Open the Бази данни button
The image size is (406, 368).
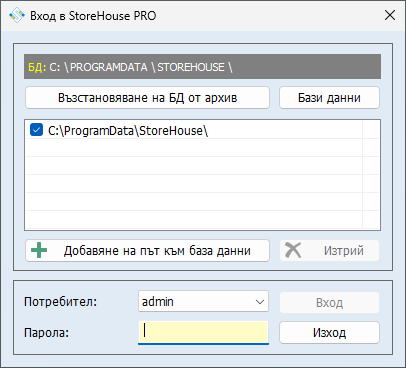(x=329, y=98)
